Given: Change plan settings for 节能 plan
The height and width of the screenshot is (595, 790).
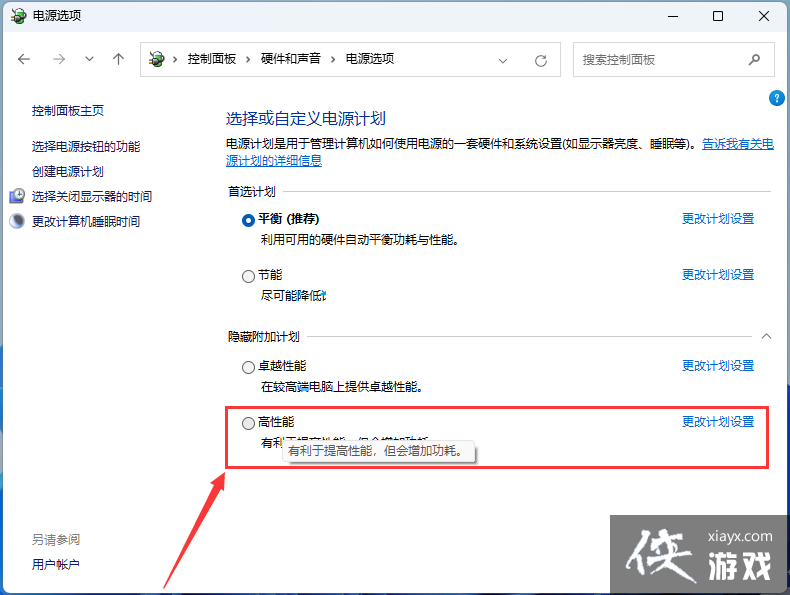Looking at the screenshot, I should [x=718, y=275].
